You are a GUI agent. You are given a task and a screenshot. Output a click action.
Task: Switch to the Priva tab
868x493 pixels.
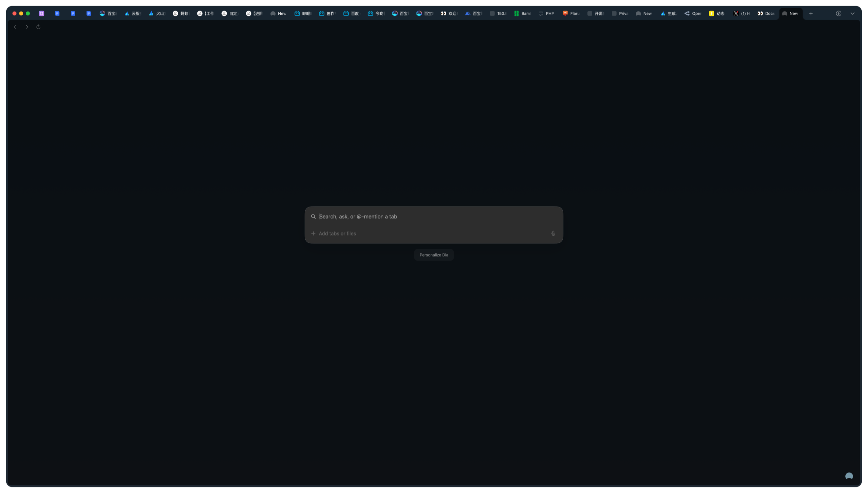[620, 13]
